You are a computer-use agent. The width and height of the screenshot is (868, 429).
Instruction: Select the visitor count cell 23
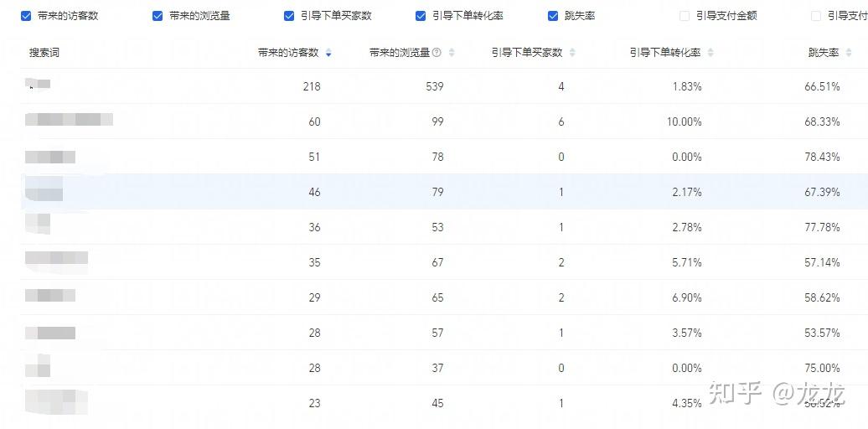(314, 404)
